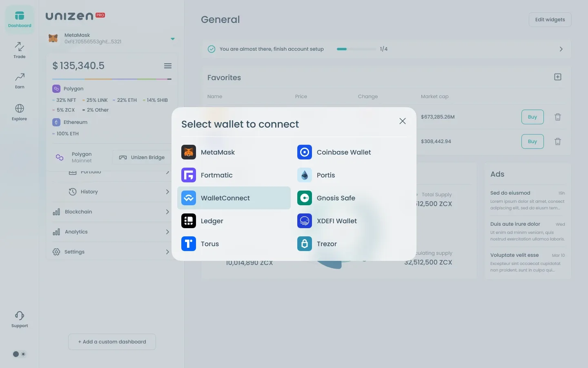Screen dimensions: 588x368
Task: Delete the $673,285.26M favorite row
Action: tap(557, 117)
